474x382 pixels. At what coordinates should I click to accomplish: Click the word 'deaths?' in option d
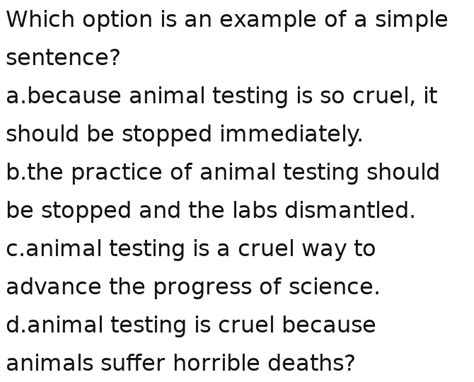click(x=311, y=363)
